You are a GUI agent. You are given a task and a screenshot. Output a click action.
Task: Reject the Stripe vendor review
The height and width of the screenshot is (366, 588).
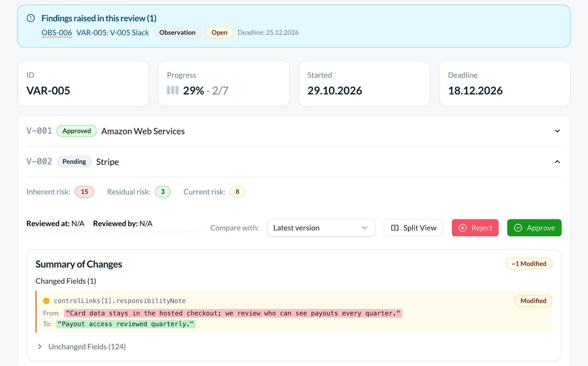(x=475, y=228)
